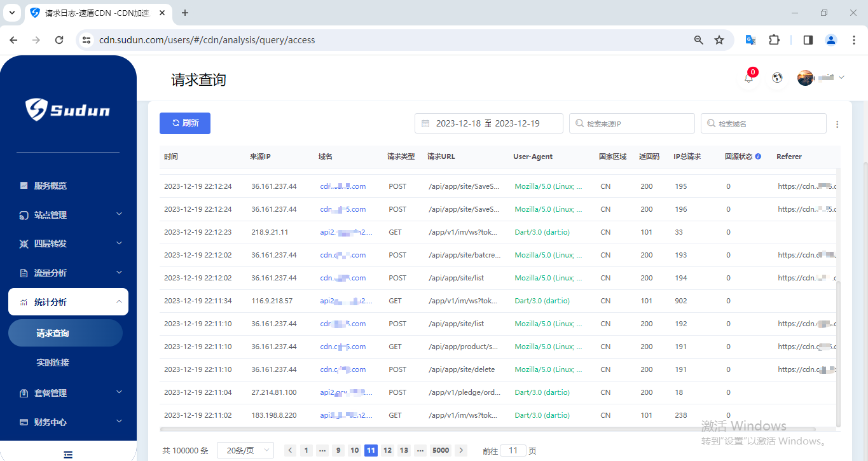868x461 pixels.
Task: Open 服务概览 in the sidebar
Action: (51, 186)
